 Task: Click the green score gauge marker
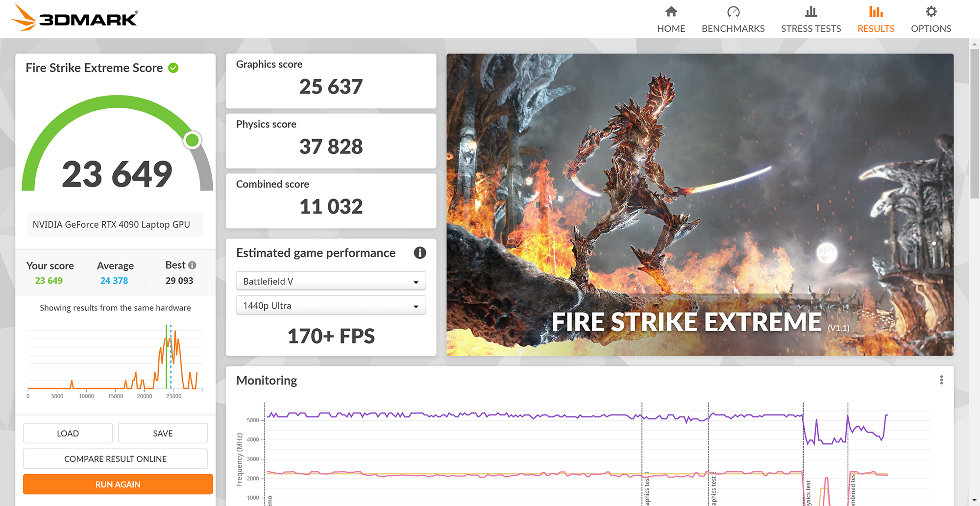tap(192, 141)
